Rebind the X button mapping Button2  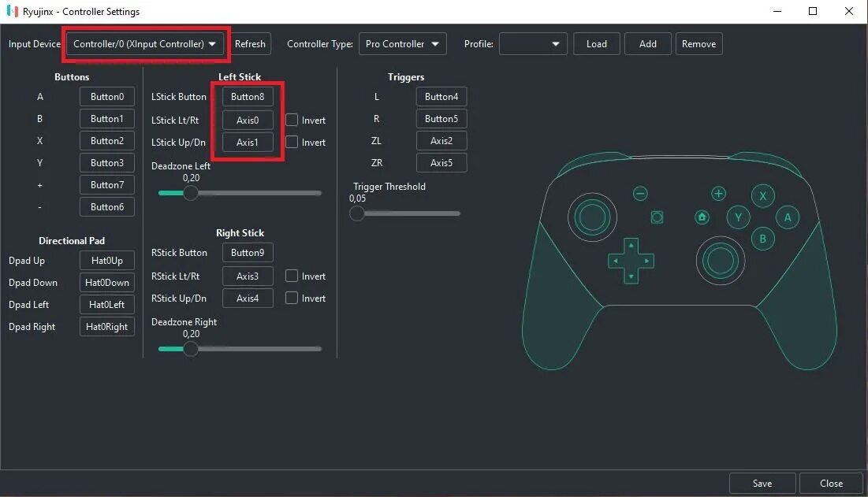point(107,140)
